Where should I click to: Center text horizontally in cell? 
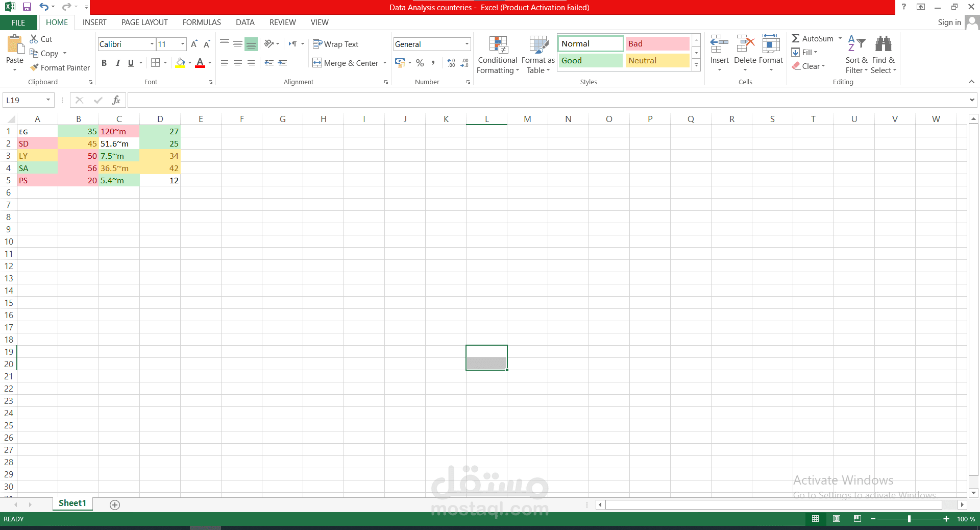tap(237, 63)
